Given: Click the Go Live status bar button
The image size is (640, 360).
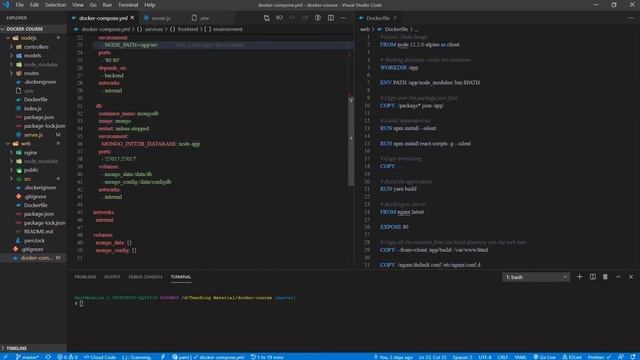Looking at the screenshot, I should (545, 357).
